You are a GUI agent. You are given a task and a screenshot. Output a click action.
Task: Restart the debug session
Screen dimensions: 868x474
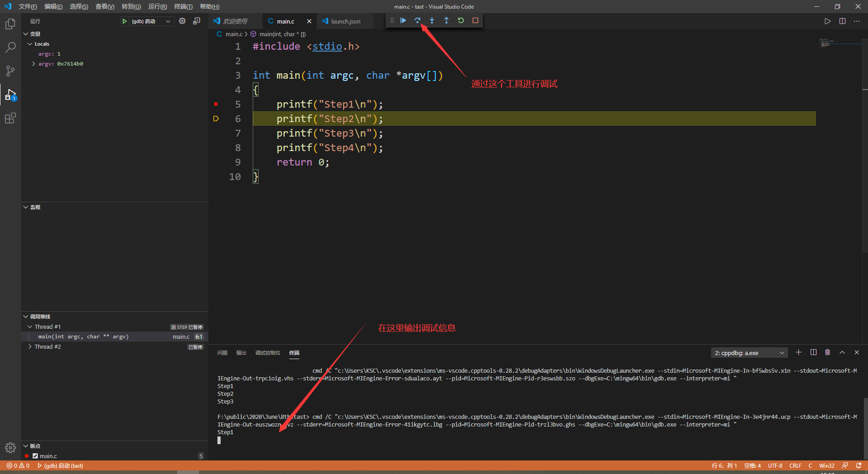pos(461,20)
